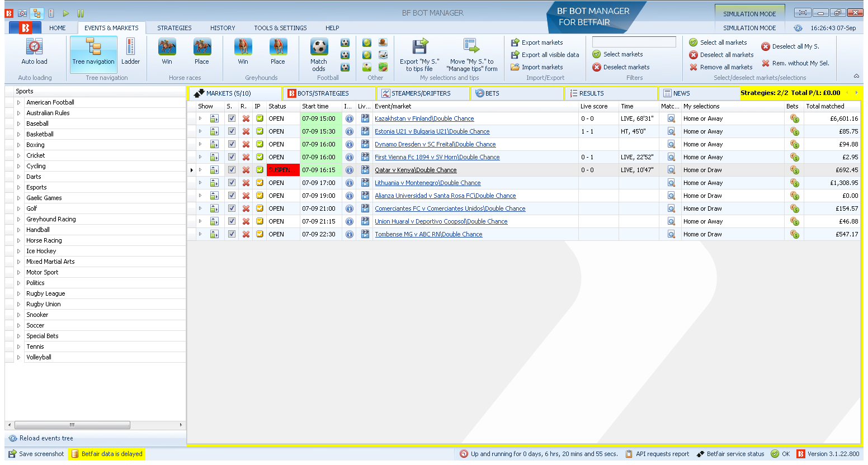Expand Horse Racing tree node
This screenshot has width=868, height=465.
point(18,240)
